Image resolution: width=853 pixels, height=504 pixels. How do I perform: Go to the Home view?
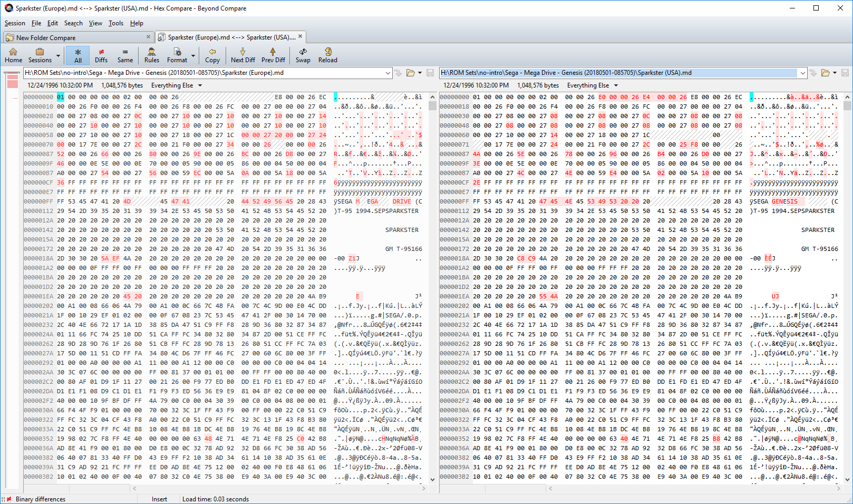point(13,55)
